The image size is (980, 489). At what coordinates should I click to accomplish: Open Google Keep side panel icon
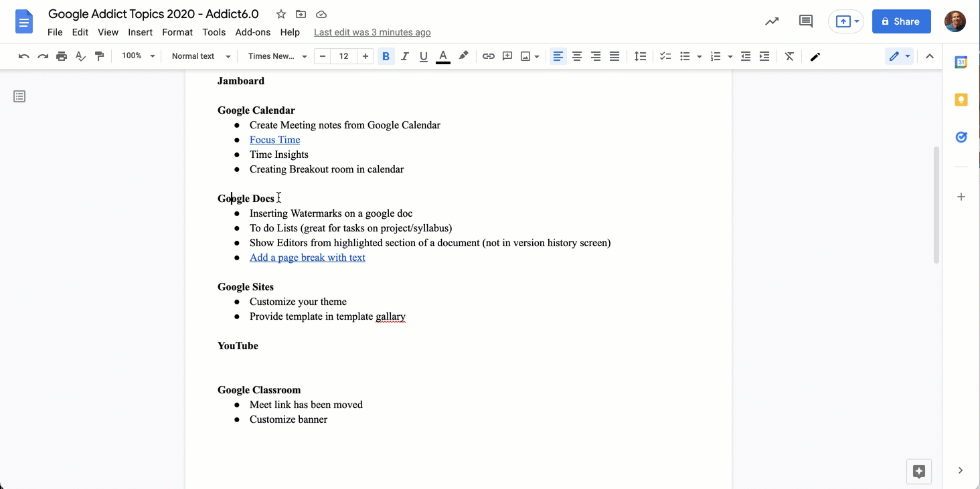tap(961, 100)
